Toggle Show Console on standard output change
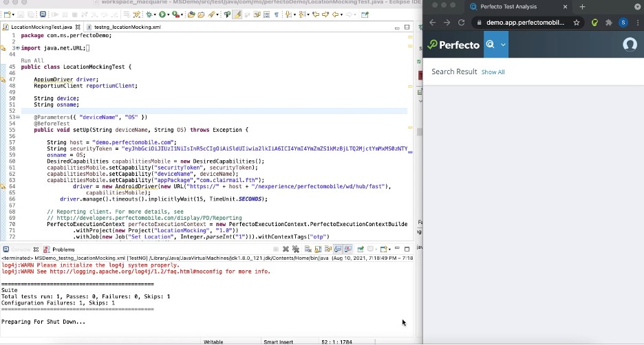 click(338, 249)
